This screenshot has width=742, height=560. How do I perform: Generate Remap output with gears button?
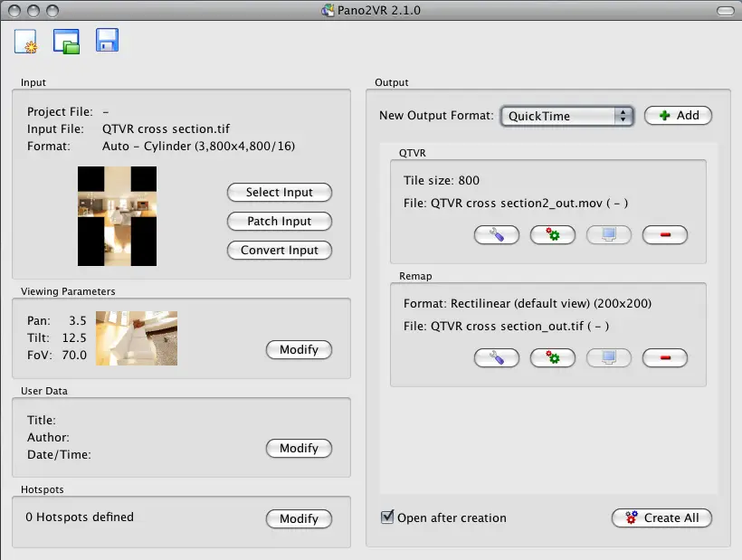552,357
